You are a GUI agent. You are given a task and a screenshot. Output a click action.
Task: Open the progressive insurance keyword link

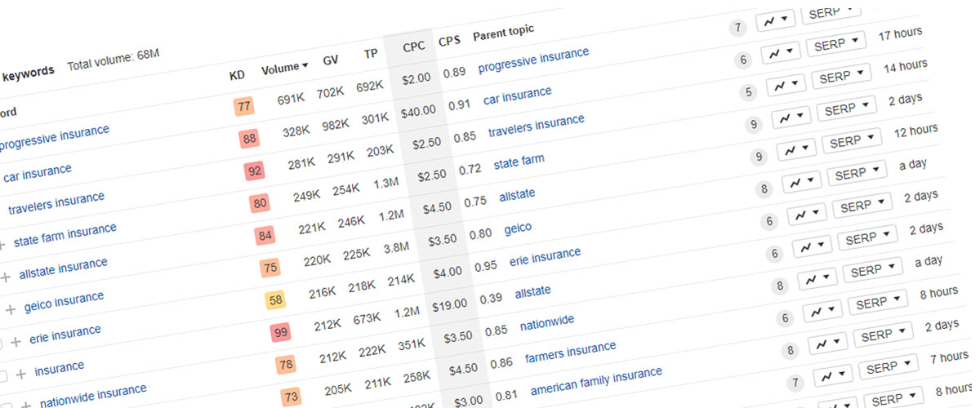pyautogui.click(x=52, y=137)
